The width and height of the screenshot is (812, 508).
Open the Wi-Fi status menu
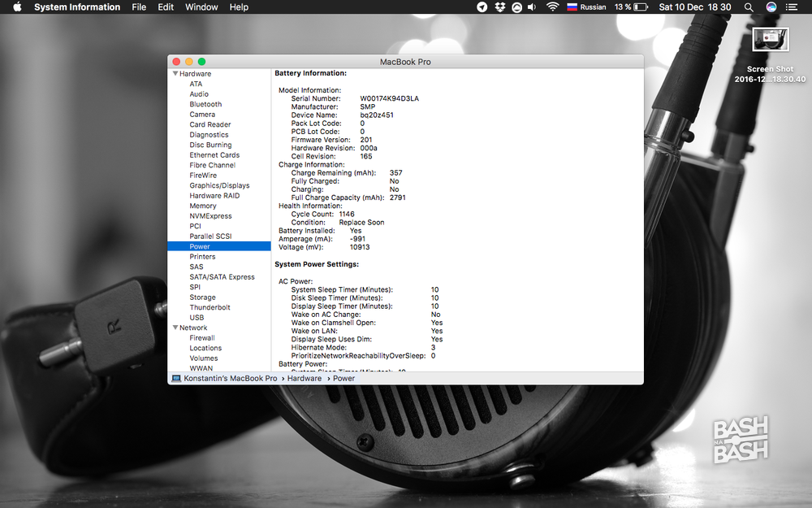coord(552,7)
